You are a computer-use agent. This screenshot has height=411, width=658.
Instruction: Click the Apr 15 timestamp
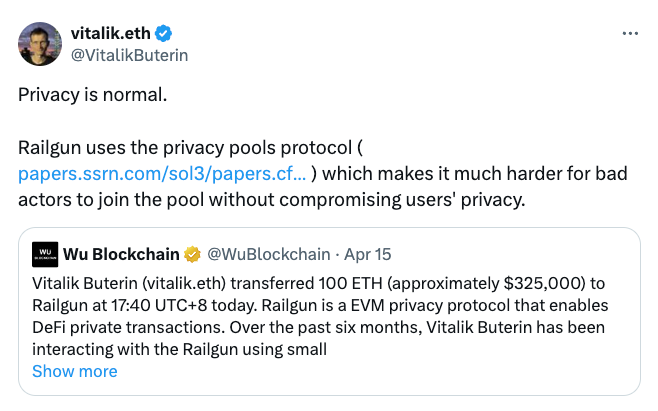[368, 254]
